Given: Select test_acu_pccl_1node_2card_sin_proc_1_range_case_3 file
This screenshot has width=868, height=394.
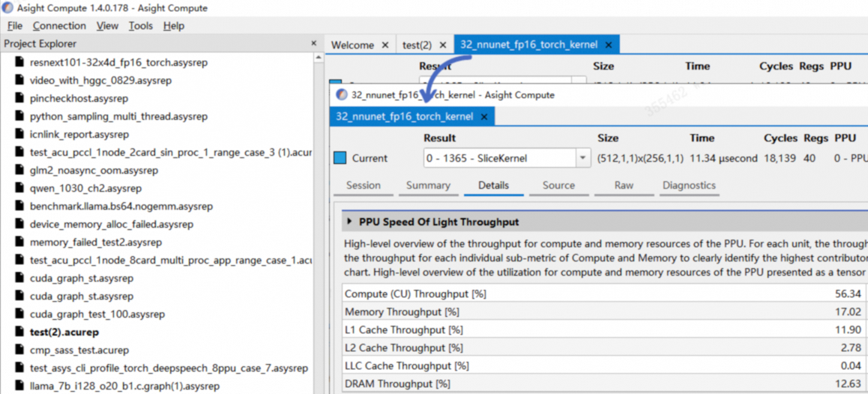Looking at the screenshot, I should (171, 153).
